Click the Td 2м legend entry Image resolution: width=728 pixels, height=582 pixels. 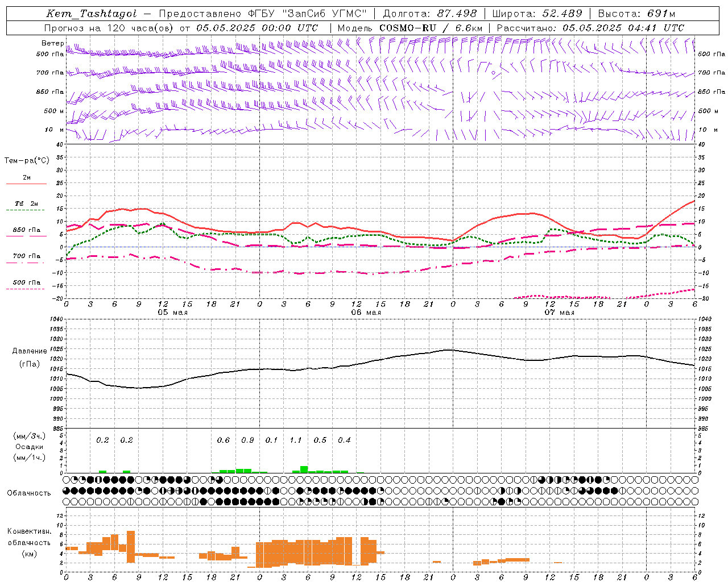27,203
